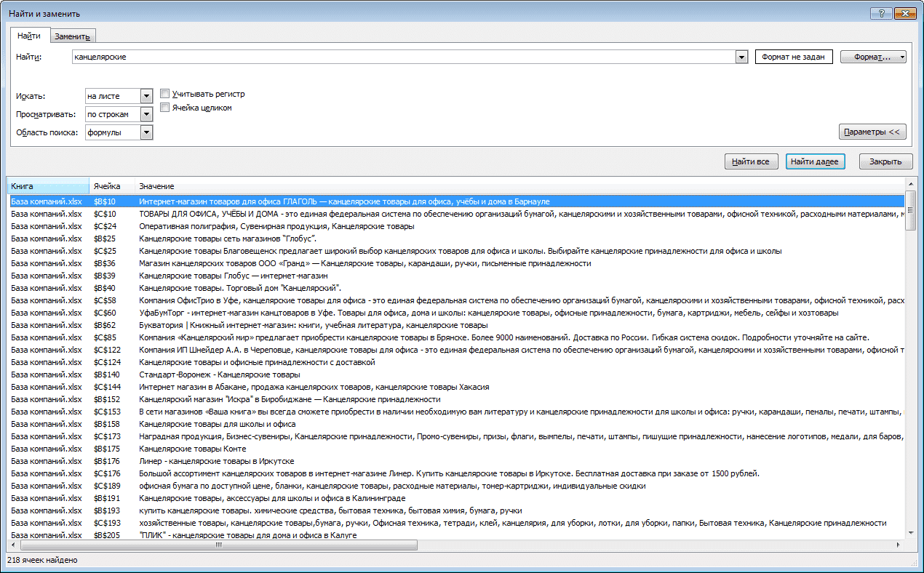
Task: Switch to the Найти tab
Action: tap(29, 36)
